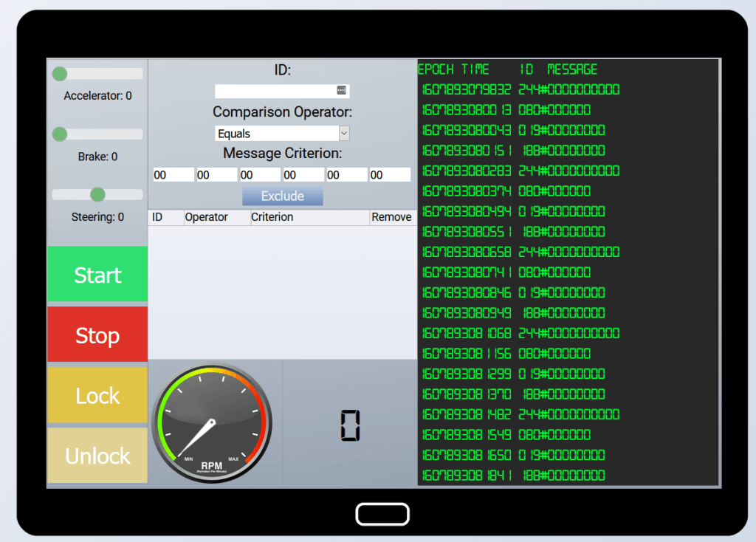The height and width of the screenshot is (542, 756).
Task: Click the Accelerator slider handle
Action: [x=60, y=74]
